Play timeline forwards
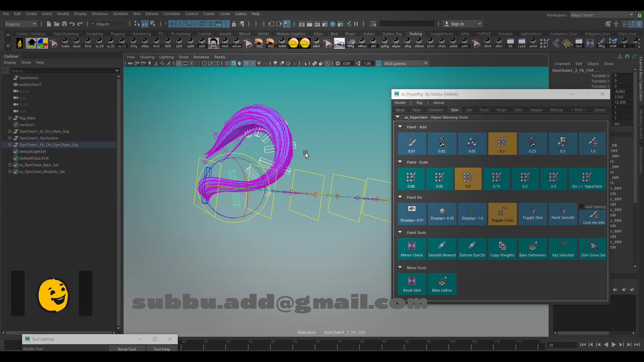Image resolution: width=644 pixels, height=362 pixels. [x=613, y=345]
